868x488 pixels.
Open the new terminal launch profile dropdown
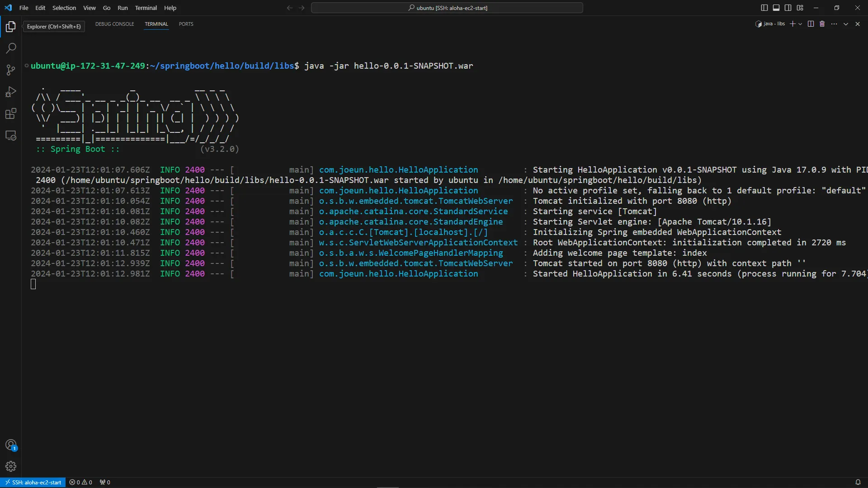pyautogui.click(x=801, y=24)
